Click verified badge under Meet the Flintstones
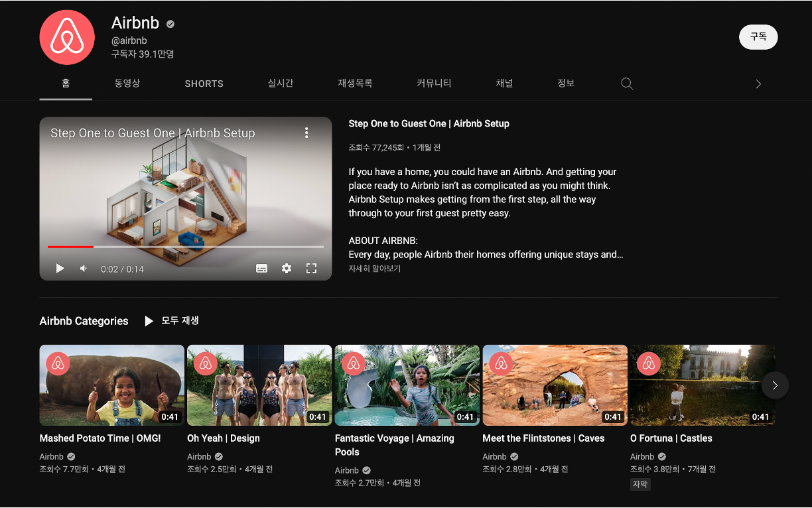The image size is (812, 508). tap(514, 456)
